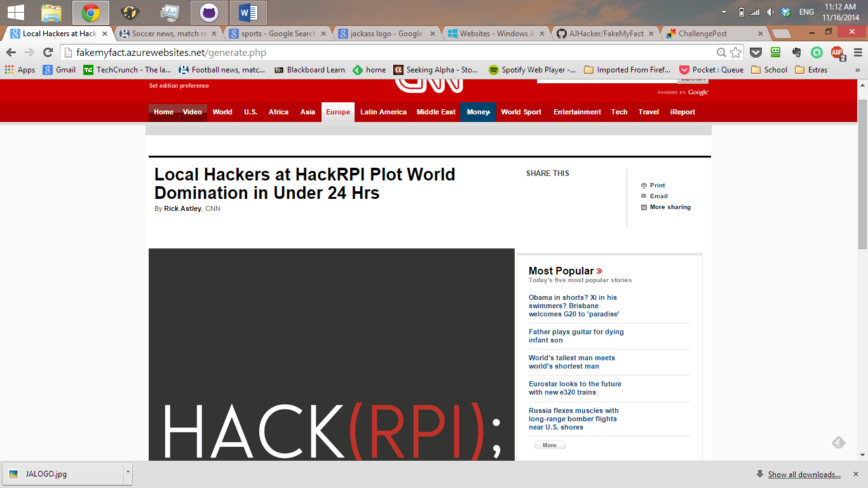This screenshot has width=868, height=488.
Task: Click the browser forward arrow
Action: coord(29,52)
